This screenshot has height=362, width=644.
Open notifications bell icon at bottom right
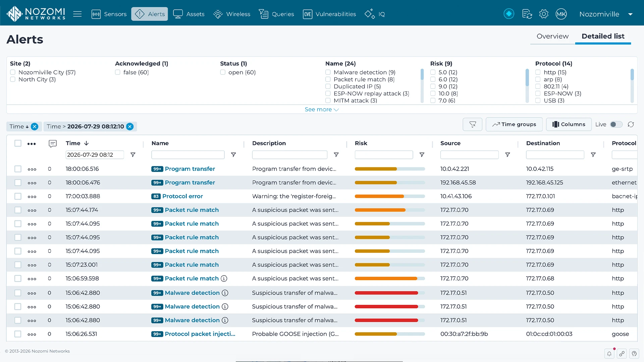click(609, 354)
